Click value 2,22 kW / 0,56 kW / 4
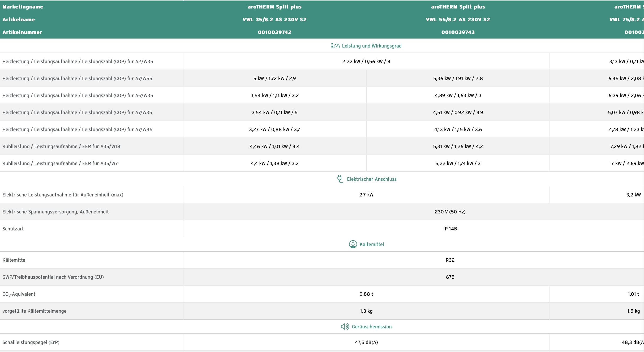Viewport: 644px width, 352px height. [366, 62]
